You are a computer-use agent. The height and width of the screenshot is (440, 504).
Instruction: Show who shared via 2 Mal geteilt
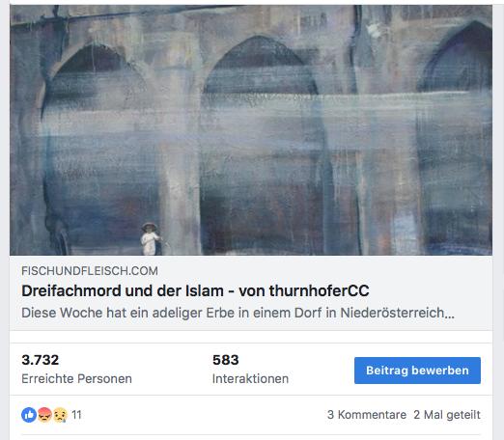point(447,415)
